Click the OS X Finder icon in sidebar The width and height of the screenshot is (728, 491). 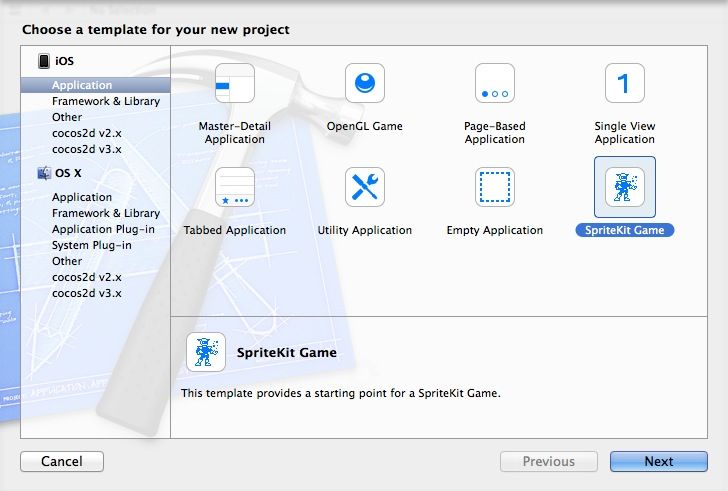click(x=44, y=173)
